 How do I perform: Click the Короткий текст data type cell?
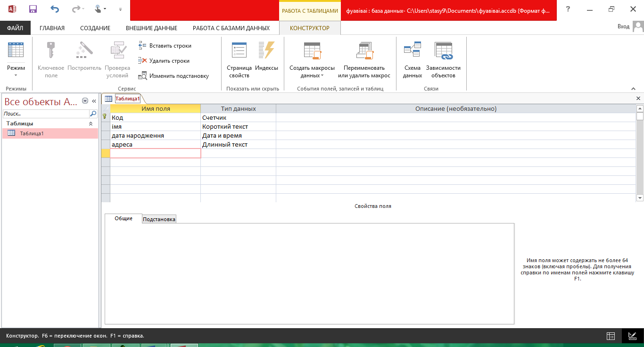tap(239, 127)
